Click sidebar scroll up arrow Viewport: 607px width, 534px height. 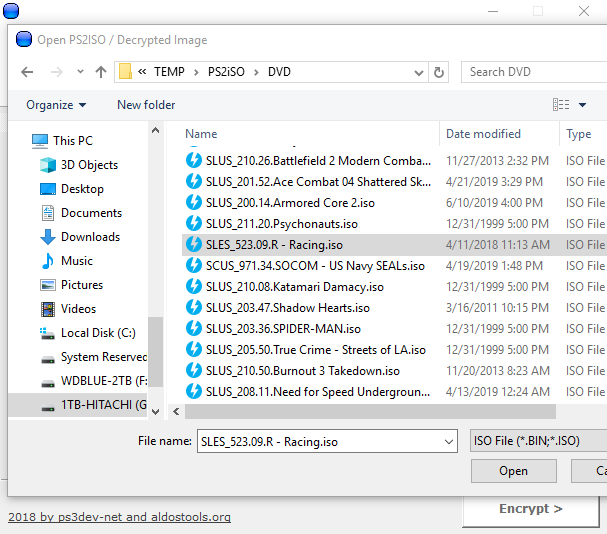[x=156, y=130]
